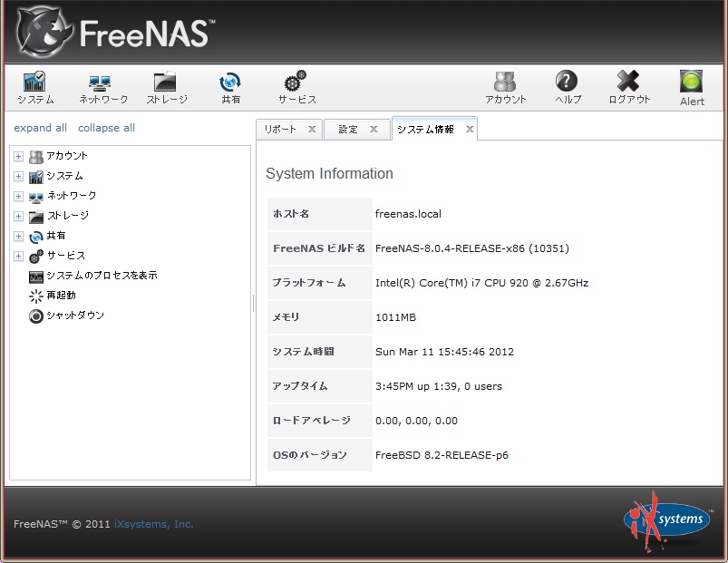728x563 pixels.
Task: Click the green Alert status light
Action: [692, 82]
